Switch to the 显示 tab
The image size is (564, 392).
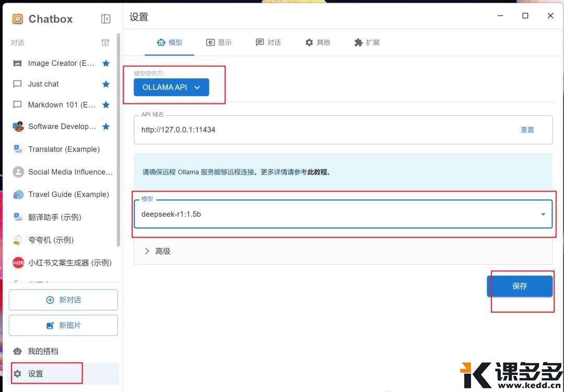(x=219, y=42)
